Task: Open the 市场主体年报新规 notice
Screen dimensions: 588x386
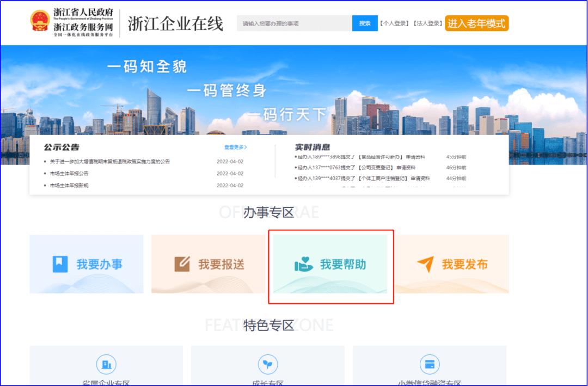Action: (70, 185)
